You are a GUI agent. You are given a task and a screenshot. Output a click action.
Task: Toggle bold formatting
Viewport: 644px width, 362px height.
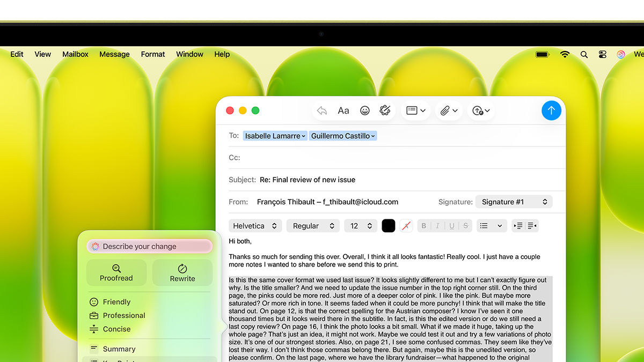click(x=424, y=226)
